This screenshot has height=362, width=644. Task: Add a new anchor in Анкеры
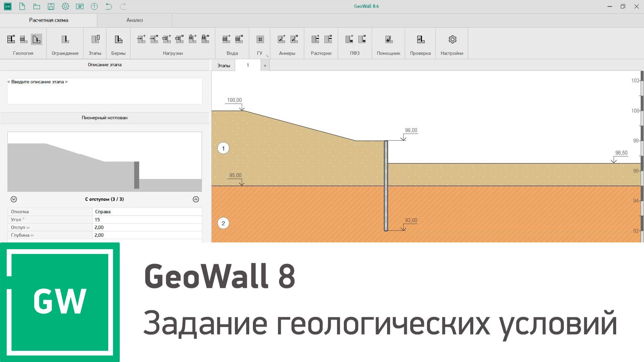(x=281, y=39)
